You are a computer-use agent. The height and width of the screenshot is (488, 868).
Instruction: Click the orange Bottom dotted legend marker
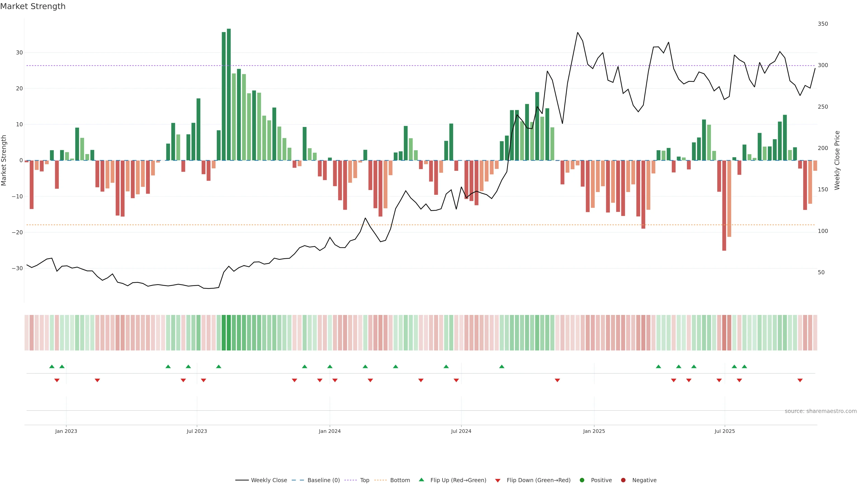coord(380,480)
